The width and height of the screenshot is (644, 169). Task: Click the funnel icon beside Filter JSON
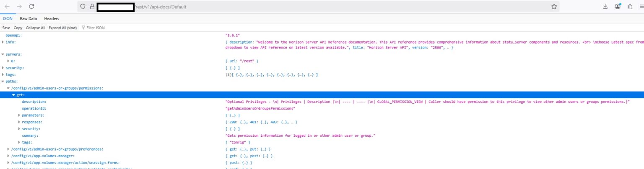[83, 28]
